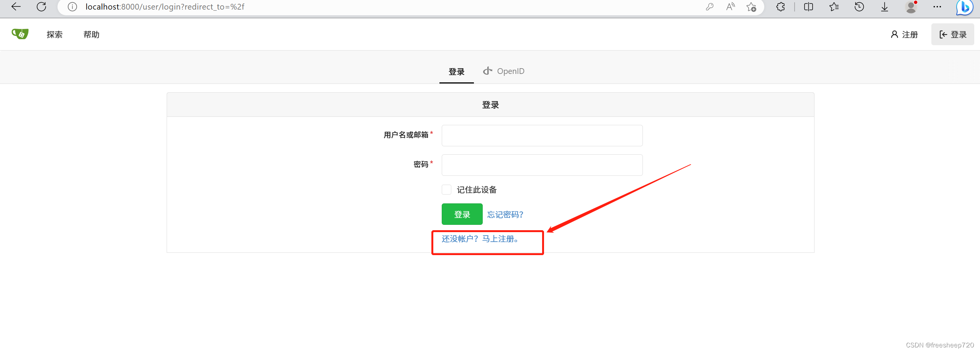This screenshot has height=352, width=980.
Task: Open the browser profile avatar
Action: 911,7
